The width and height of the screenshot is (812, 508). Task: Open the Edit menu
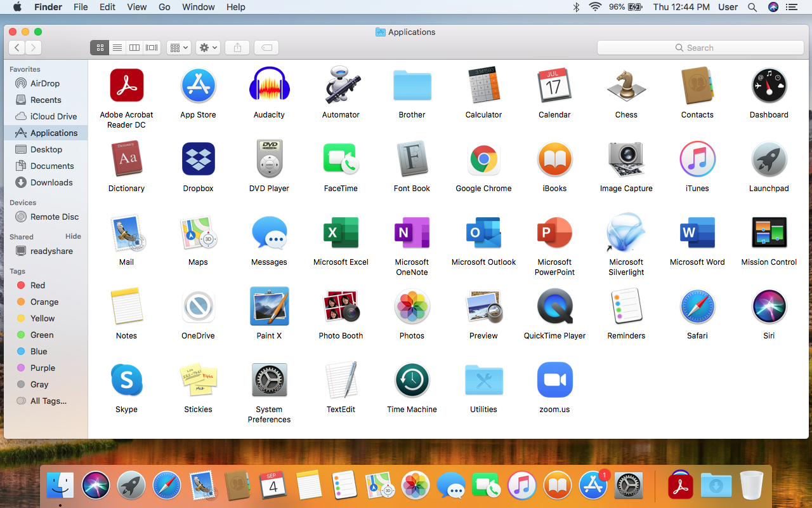(x=107, y=7)
